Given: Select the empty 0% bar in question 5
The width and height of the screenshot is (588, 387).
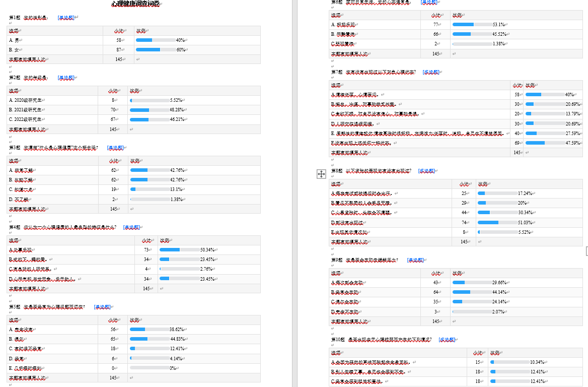Looking at the screenshot, I should (x=150, y=368).
